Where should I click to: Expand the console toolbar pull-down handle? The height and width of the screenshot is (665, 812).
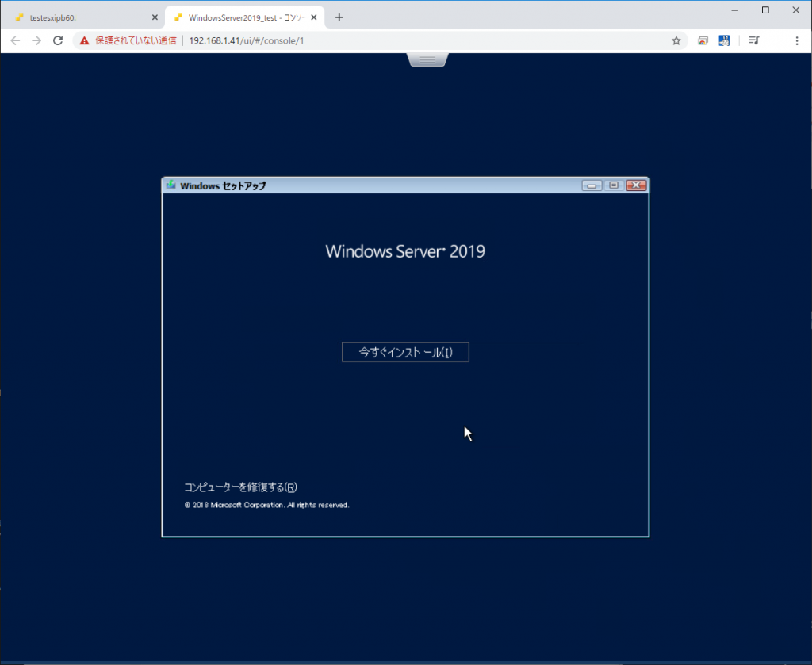click(427, 59)
